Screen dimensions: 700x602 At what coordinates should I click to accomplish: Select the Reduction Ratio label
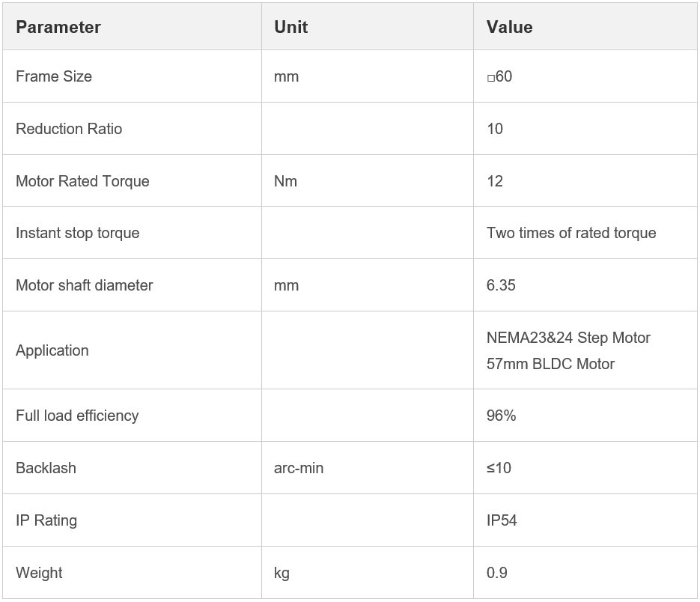tap(69, 129)
